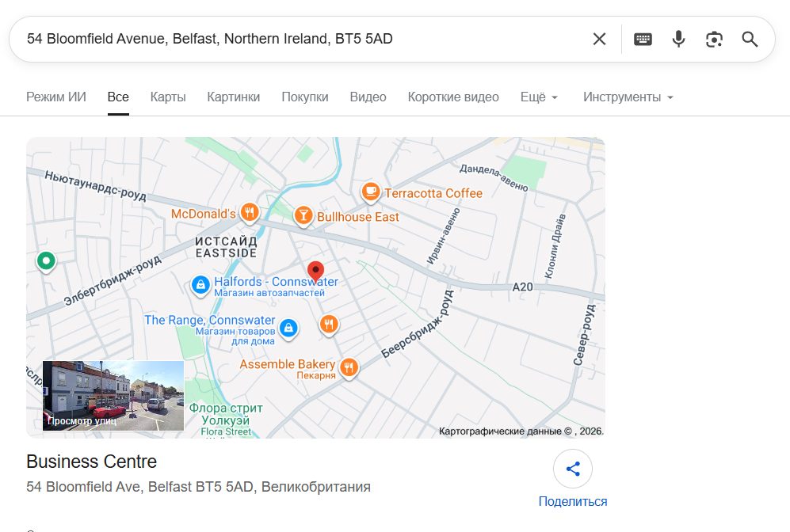Image resolution: width=790 pixels, height=532 pixels.
Task: Search by image using the camera lens icon
Action: pyautogui.click(x=715, y=39)
